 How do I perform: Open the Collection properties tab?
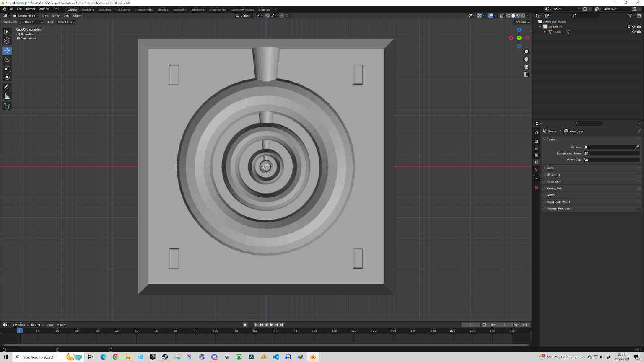[536, 179]
